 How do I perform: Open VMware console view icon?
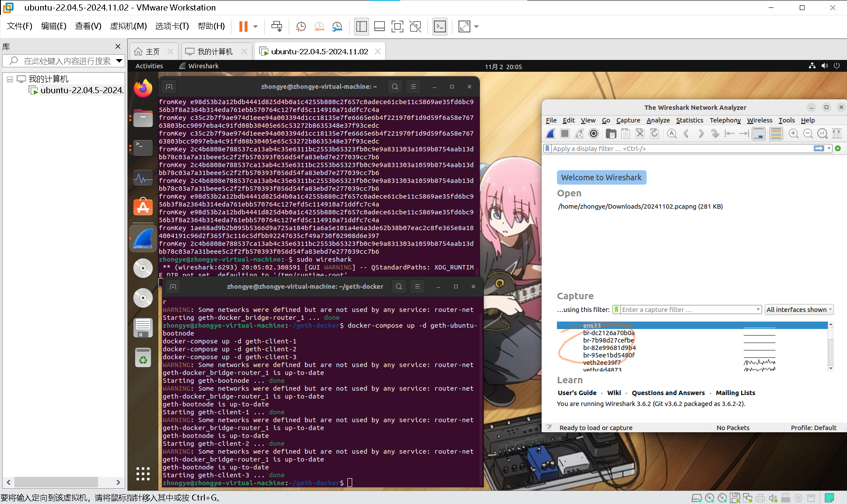click(x=440, y=27)
